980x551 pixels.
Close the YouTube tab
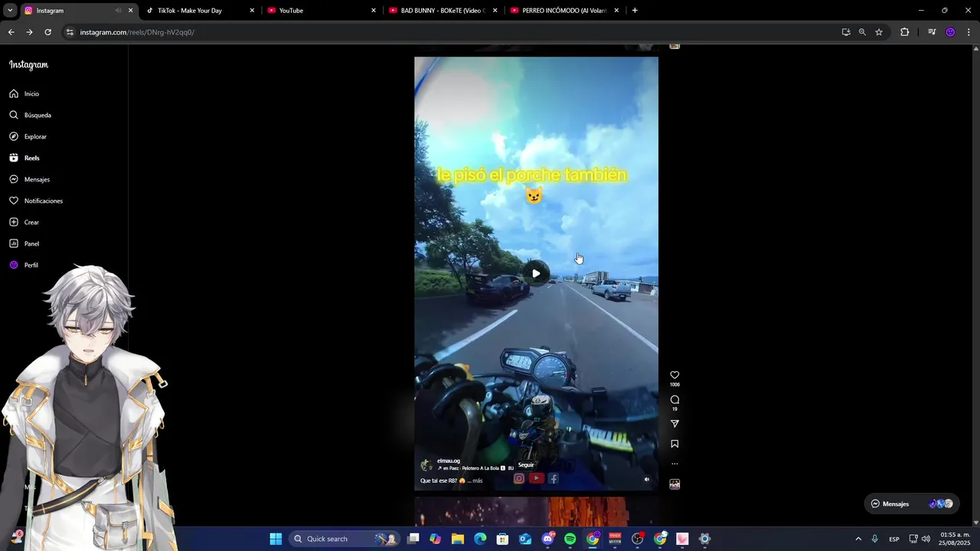click(x=374, y=11)
